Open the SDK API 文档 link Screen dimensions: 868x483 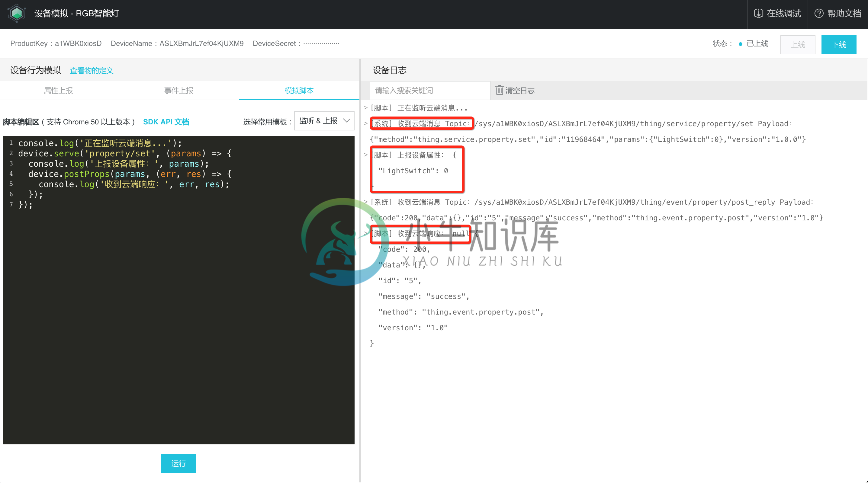coord(166,122)
